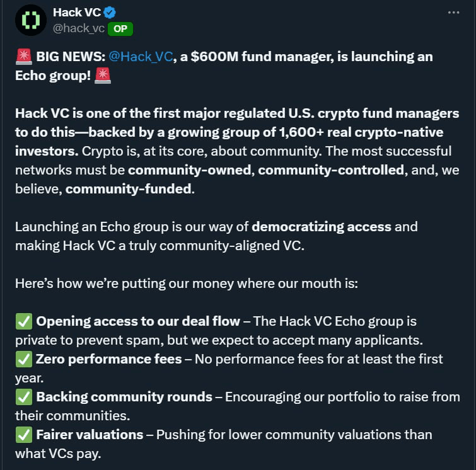Click checkmark beside Opening access to deal flow
The height and width of the screenshot is (470, 476).
(x=24, y=321)
